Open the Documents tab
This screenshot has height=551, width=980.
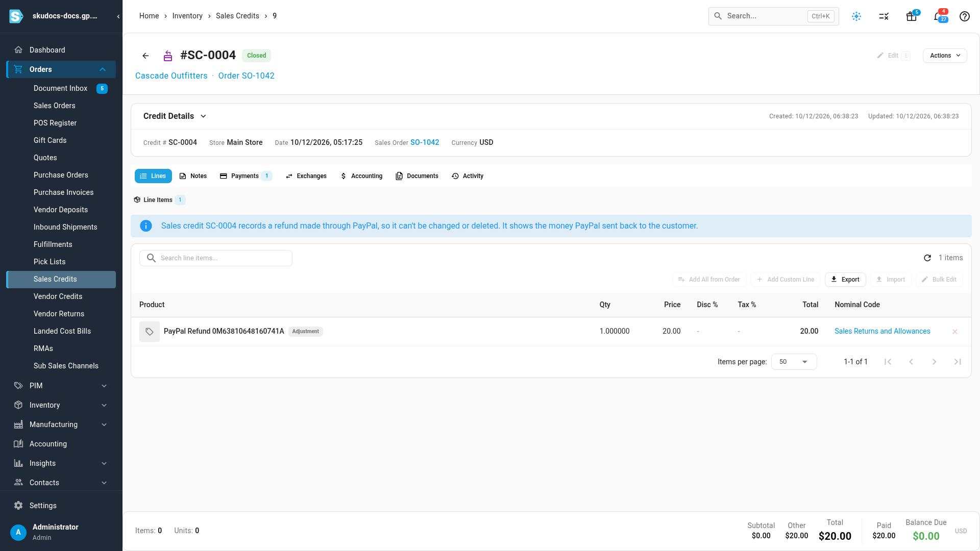(x=417, y=176)
